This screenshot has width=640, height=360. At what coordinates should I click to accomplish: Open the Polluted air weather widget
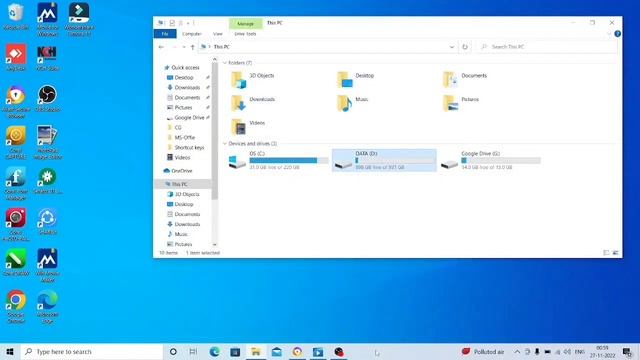483,351
